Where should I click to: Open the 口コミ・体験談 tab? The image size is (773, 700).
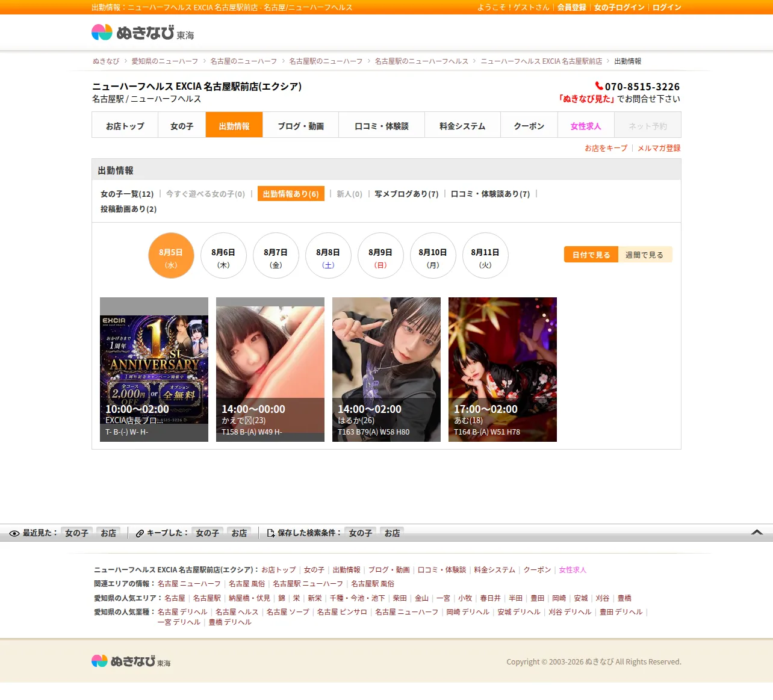coord(382,125)
